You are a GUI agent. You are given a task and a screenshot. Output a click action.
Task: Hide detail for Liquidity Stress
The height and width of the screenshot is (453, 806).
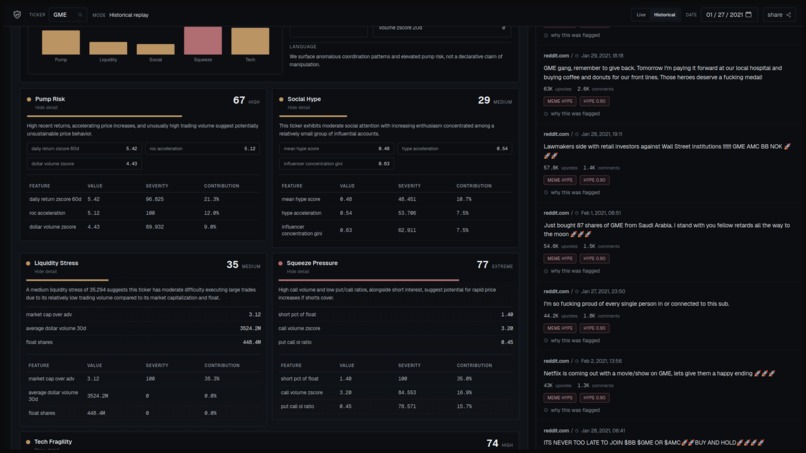[46, 271]
